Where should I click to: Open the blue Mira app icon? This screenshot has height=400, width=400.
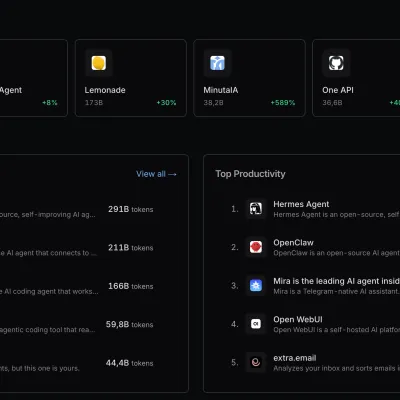click(x=256, y=286)
